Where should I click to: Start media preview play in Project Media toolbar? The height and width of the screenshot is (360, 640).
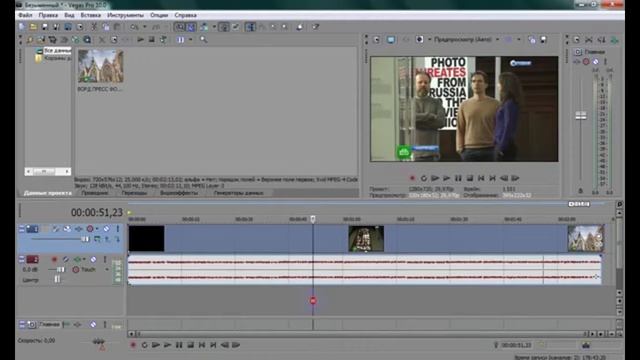pyautogui.click(x=140, y=40)
